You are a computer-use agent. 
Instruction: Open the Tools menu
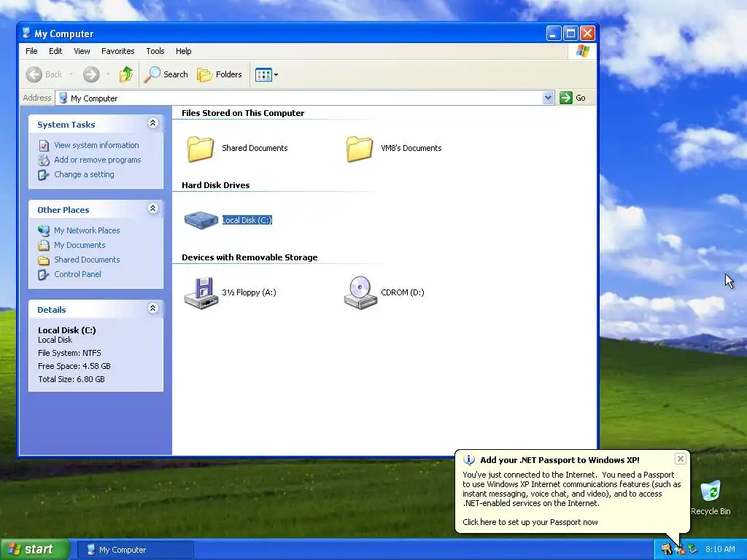tap(155, 51)
